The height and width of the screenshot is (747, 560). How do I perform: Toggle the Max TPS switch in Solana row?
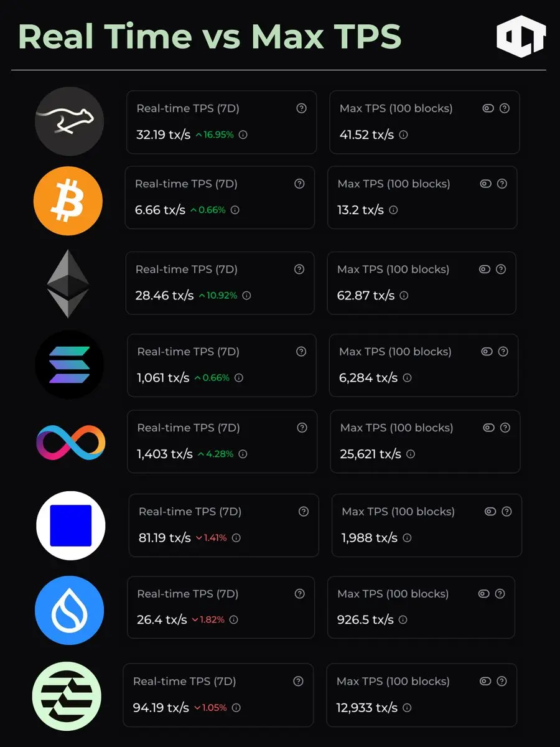pyautogui.click(x=487, y=352)
